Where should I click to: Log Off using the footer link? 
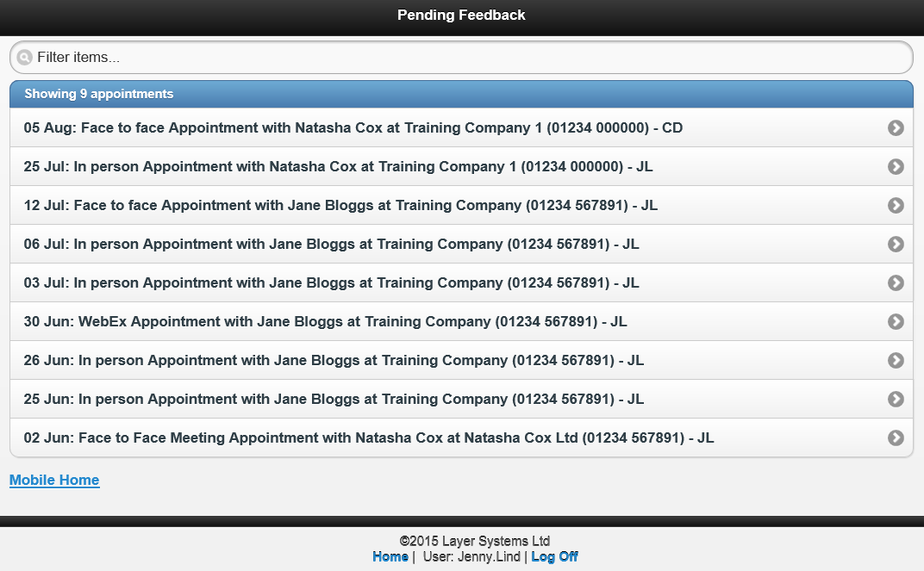554,557
